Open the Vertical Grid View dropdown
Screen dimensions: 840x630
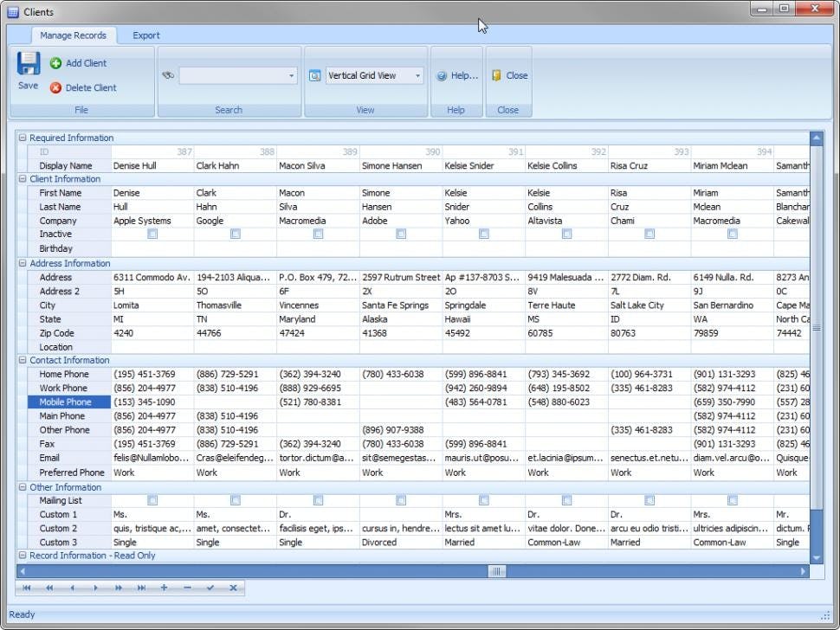(417, 75)
